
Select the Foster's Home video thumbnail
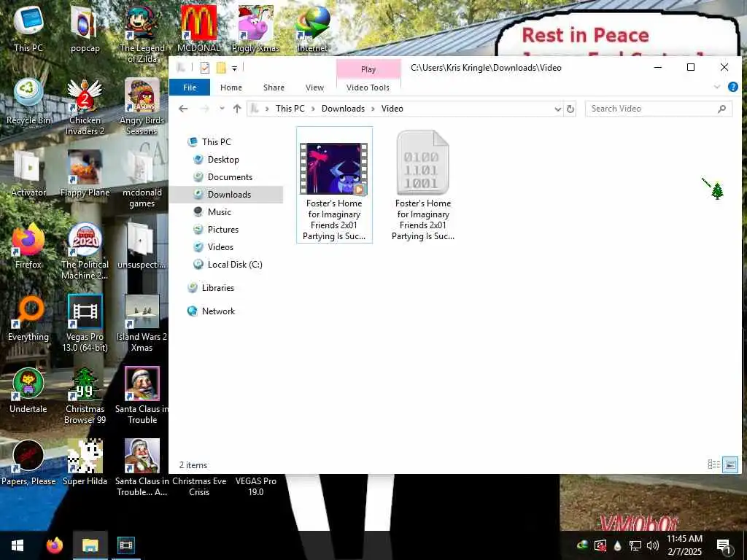pyautogui.click(x=334, y=184)
